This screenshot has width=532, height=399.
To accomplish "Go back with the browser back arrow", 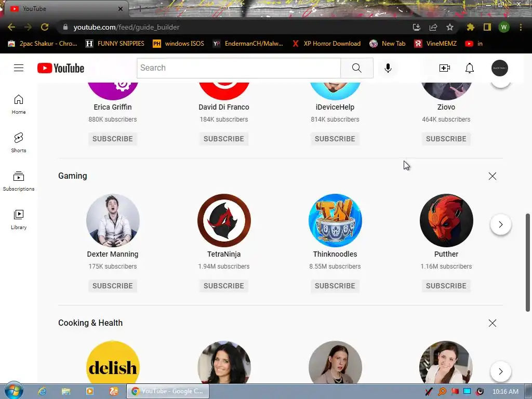I will coord(11,27).
